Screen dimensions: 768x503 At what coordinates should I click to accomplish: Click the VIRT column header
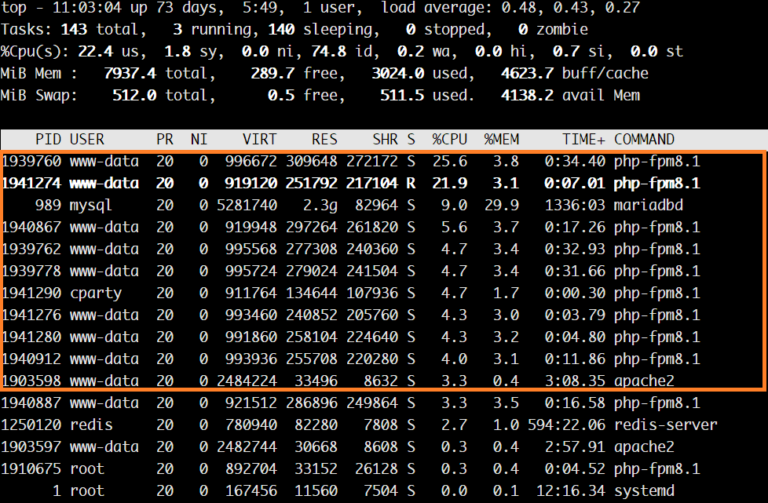pos(259,139)
